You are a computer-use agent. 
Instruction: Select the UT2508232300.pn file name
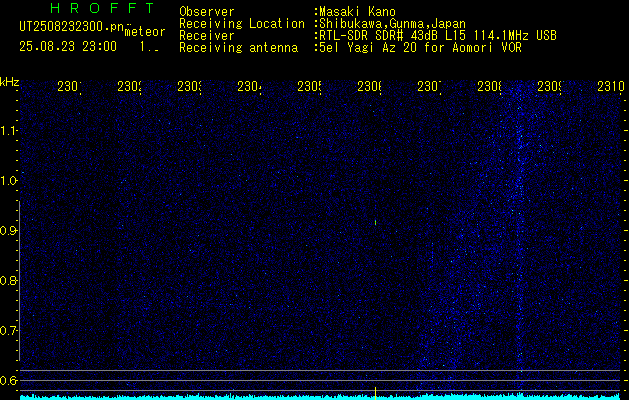coord(71,27)
